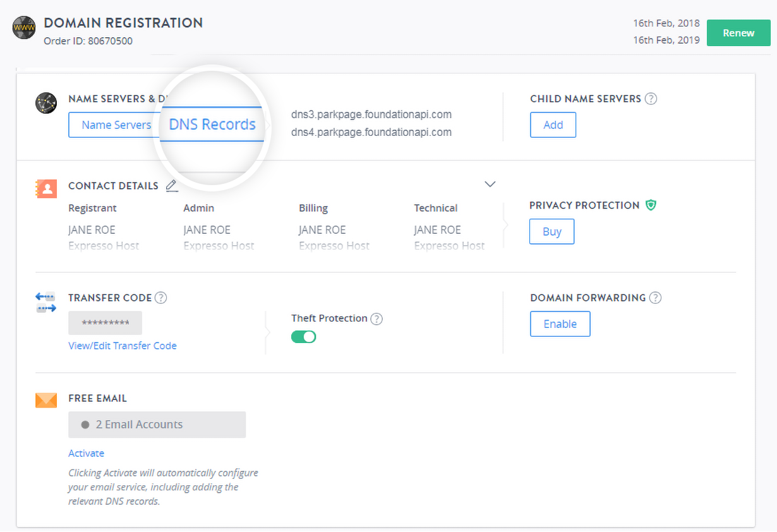This screenshot has width=777, height=532.
Task: Disable the Theft Protection toggle
Action: [304, 337]
